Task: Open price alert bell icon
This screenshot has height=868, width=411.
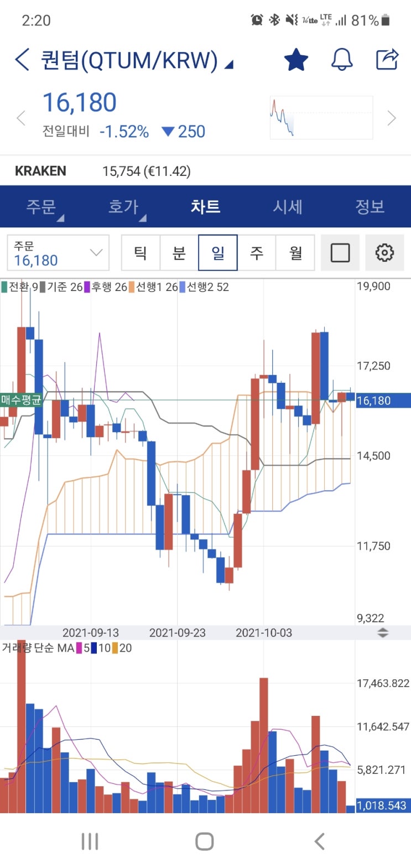Action: (342, 60)
